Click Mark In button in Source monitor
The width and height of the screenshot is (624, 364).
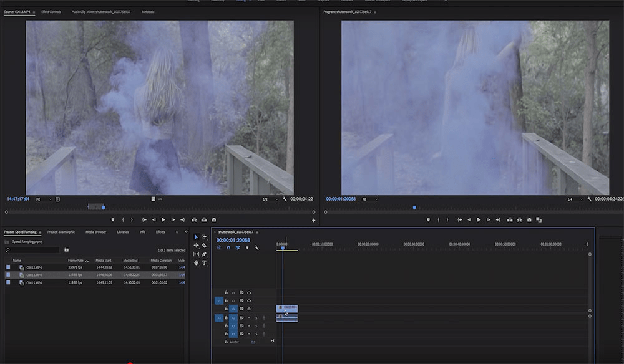(123, 220)
